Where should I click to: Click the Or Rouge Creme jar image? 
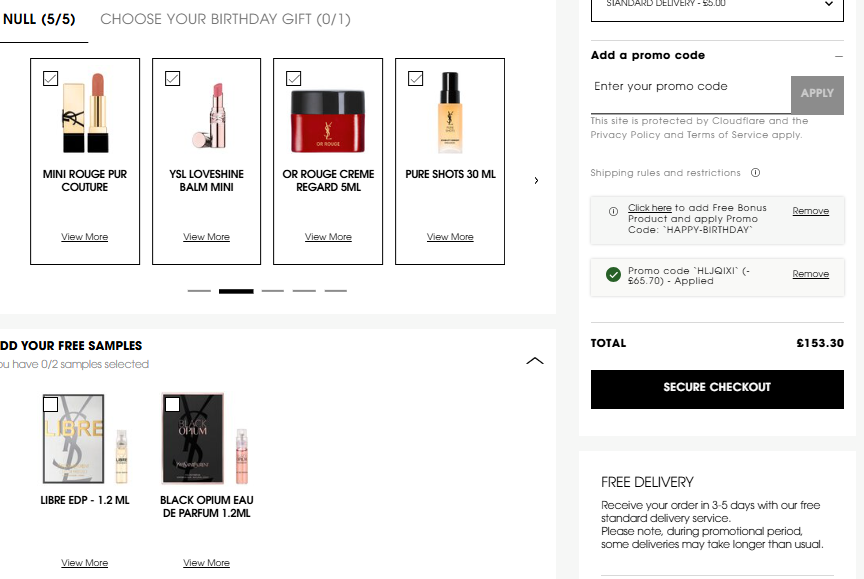(328, 122)
